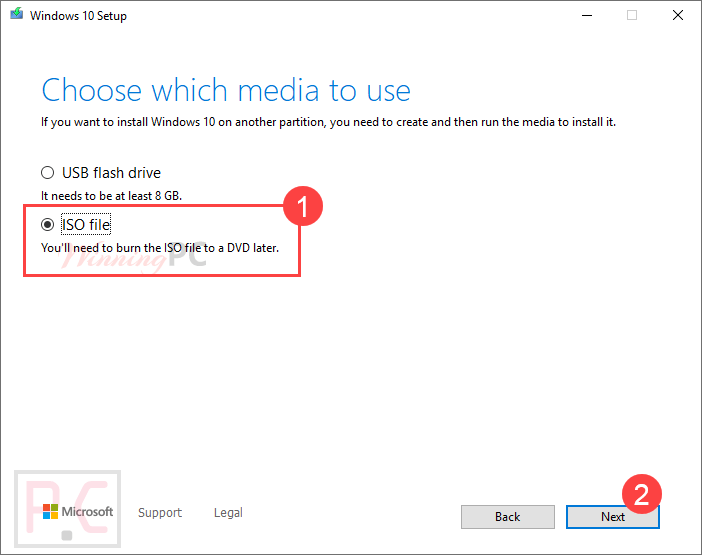Click the 'It needs to be at least 8 GB.' text
702x555 pixels.
[x=111, y=196]
